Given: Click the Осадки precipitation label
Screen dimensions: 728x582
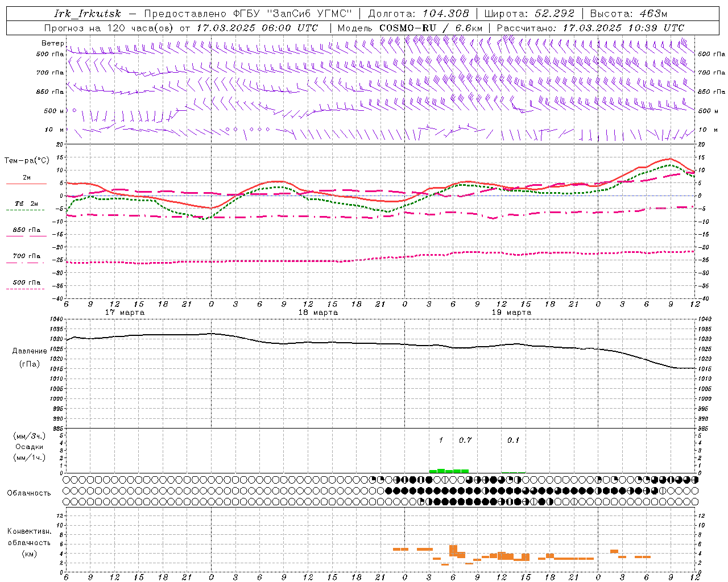Looking at the screenshot, I should (30, 447).
